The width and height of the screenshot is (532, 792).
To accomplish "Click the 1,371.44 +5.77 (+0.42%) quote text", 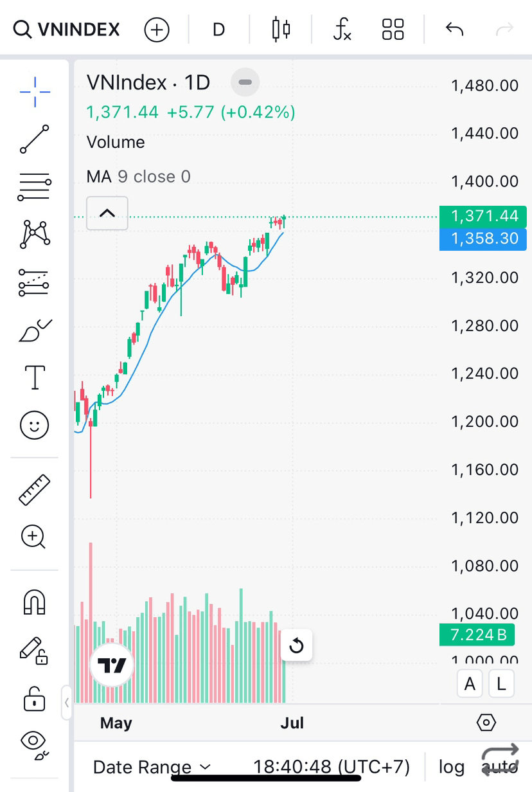I will point(191,113).
